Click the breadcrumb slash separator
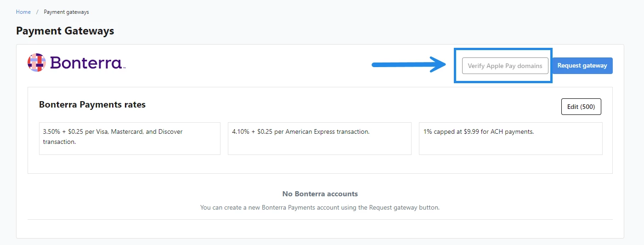This screenshot has width=644, height=245. (37, 12)
